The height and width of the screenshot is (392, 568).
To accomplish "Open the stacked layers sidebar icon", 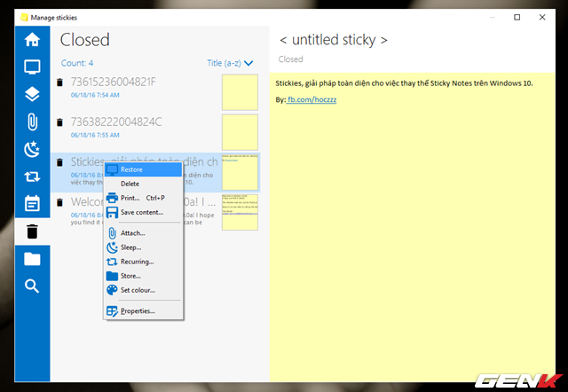I will click(32, 94).
